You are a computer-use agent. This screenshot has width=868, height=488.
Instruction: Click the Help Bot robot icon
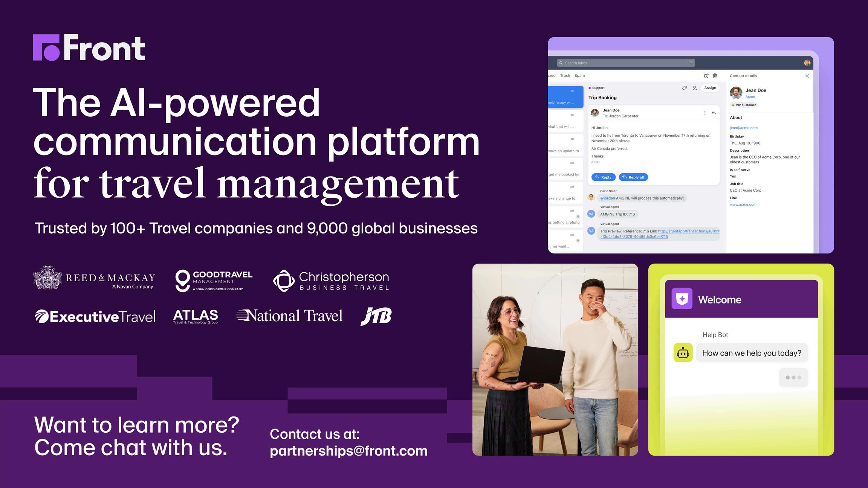pyautogui.click(x=683, y=353)
